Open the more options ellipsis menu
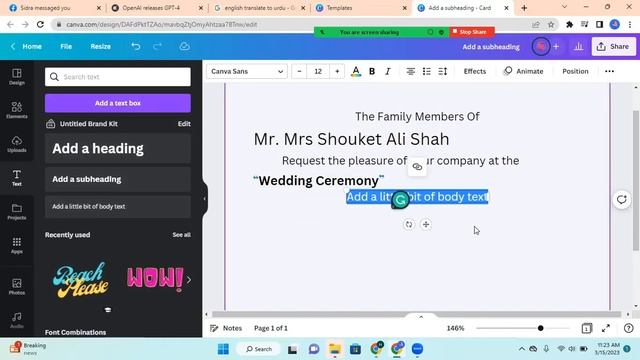The height and width of the screenshot is (360, 640). pyautogui.click(x=609, y=71)
